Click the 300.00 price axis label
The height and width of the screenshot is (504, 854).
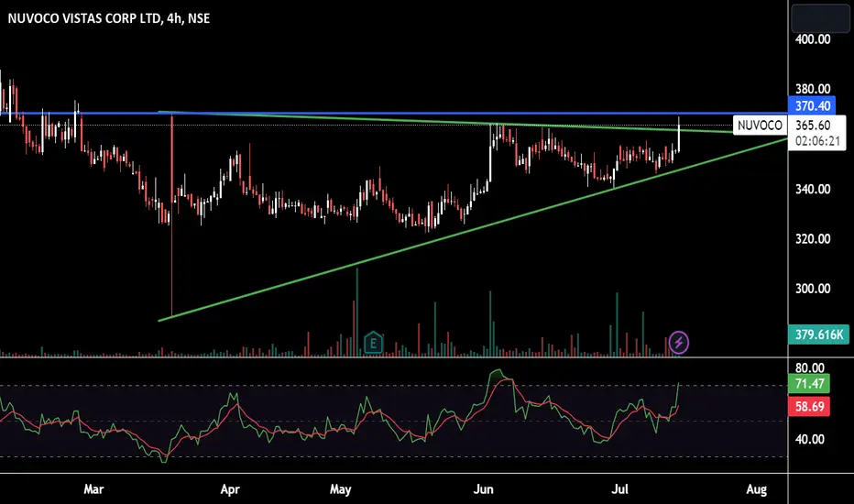tap(813, 289)
